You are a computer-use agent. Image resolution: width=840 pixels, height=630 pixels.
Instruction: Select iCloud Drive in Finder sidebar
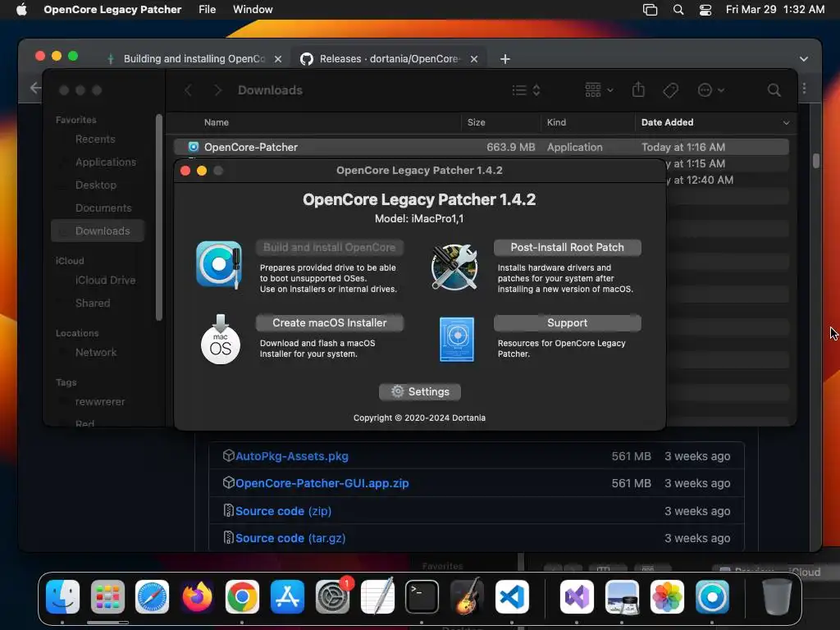pyautogui.click(x=106, y=281)
